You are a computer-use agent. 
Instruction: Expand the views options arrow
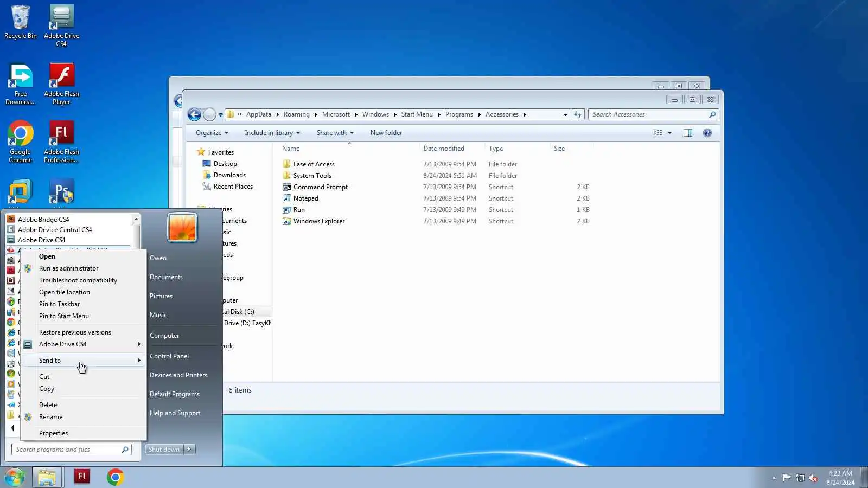coord(669,133)
